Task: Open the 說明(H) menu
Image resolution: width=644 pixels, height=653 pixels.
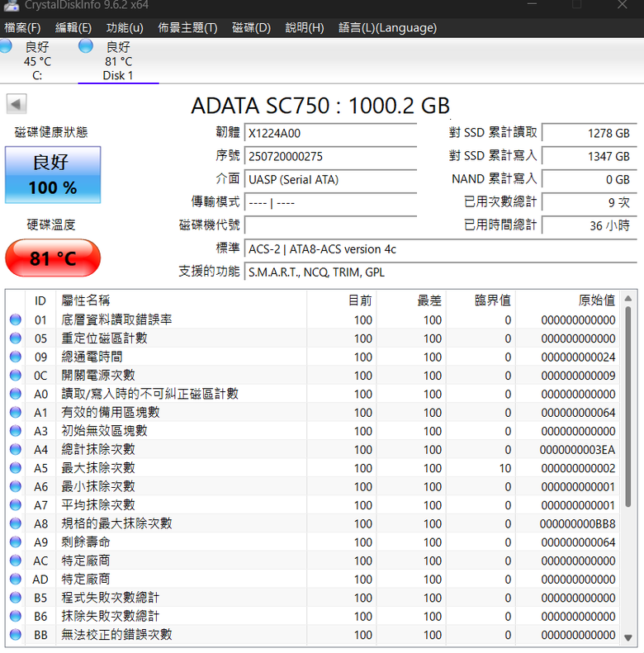Action: coord(305,28)
